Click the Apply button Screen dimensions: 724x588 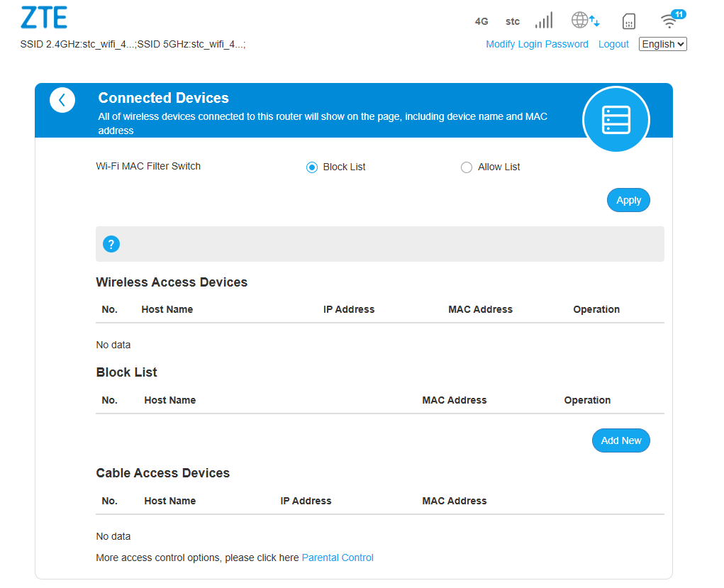[x=628, y=200]
